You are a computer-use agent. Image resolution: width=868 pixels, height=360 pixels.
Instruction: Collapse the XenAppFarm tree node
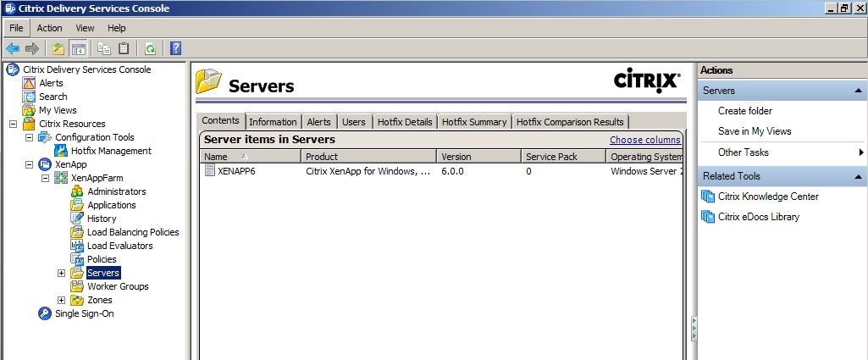pyautogui.click(x=46, y=178)
